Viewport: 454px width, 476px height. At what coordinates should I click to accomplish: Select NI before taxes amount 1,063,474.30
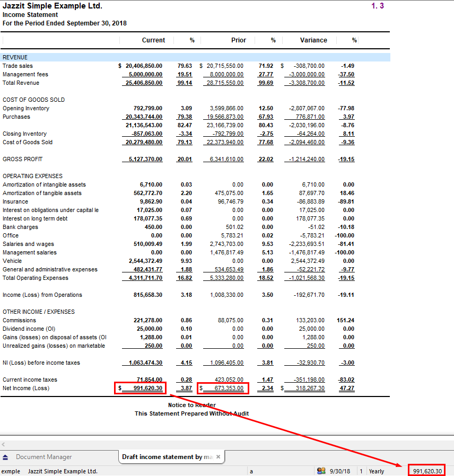(x=145, y=364)
